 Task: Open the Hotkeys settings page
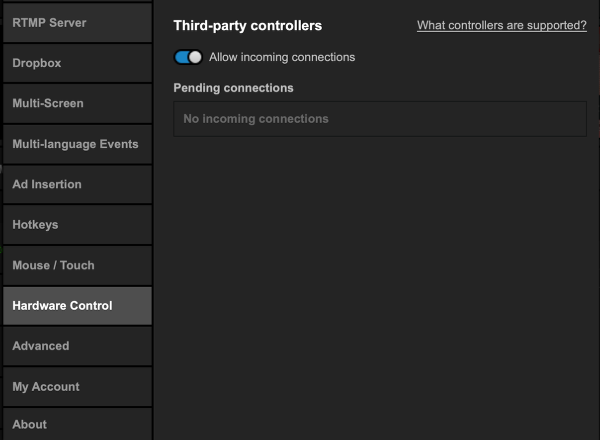77,225
